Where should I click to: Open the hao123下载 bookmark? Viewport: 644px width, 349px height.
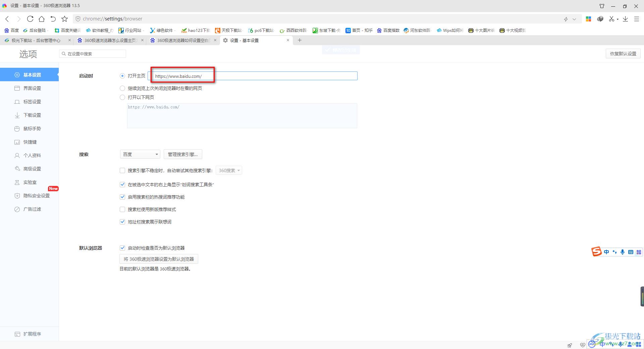(x=196, y=30)
